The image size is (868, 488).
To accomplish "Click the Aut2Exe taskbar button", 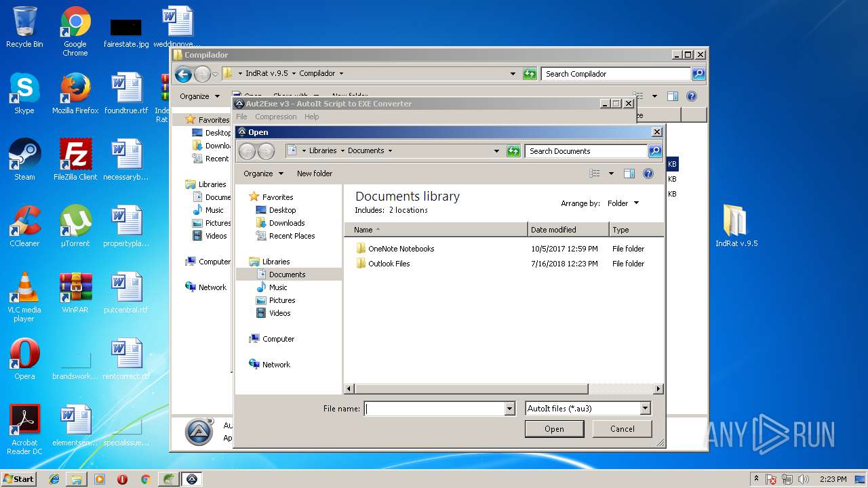I will [191, 479].
